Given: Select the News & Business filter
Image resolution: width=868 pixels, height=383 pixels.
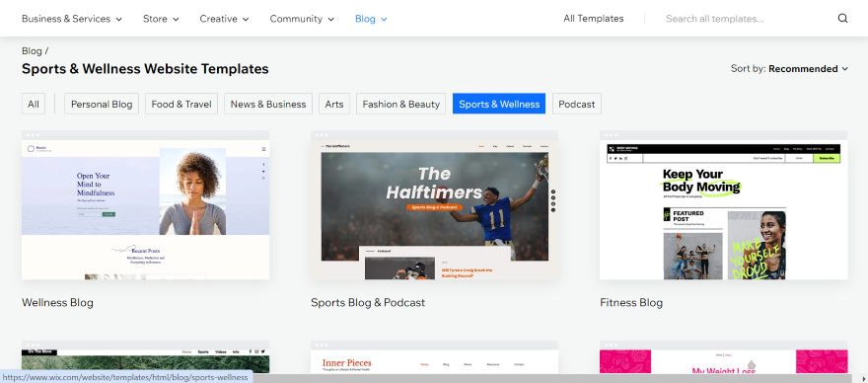Looking at the screenshot, I should 268,104.
